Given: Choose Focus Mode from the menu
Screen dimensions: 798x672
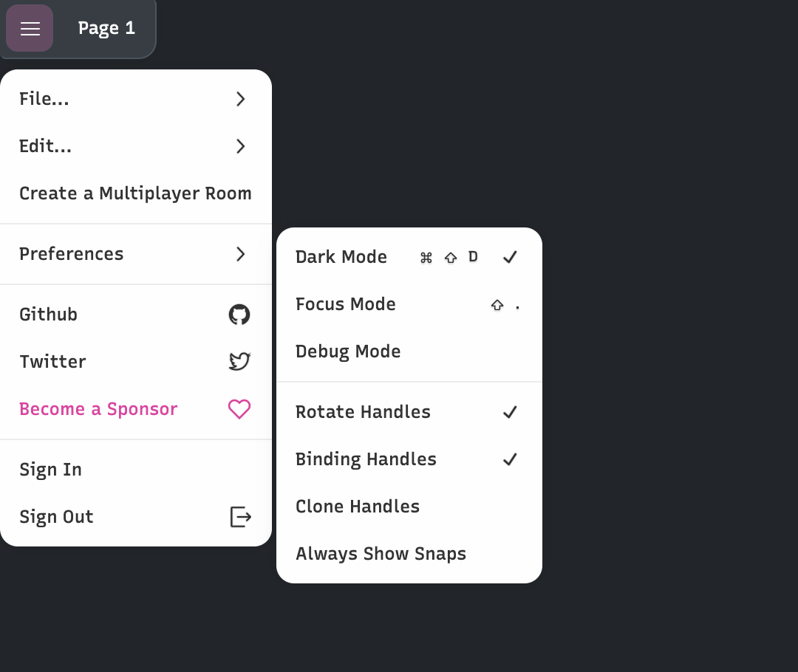Looking at the screenshot, I should (x=345, y=304).
